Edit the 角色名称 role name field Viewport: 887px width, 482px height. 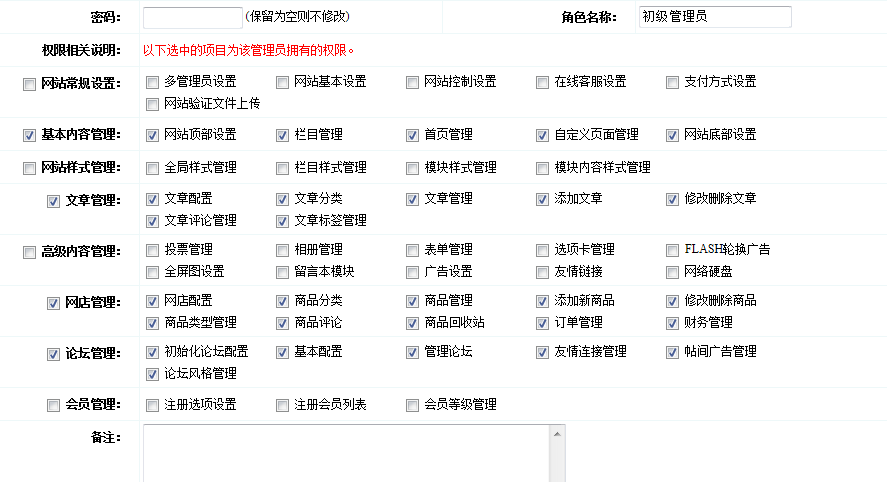tap(715, 17)
